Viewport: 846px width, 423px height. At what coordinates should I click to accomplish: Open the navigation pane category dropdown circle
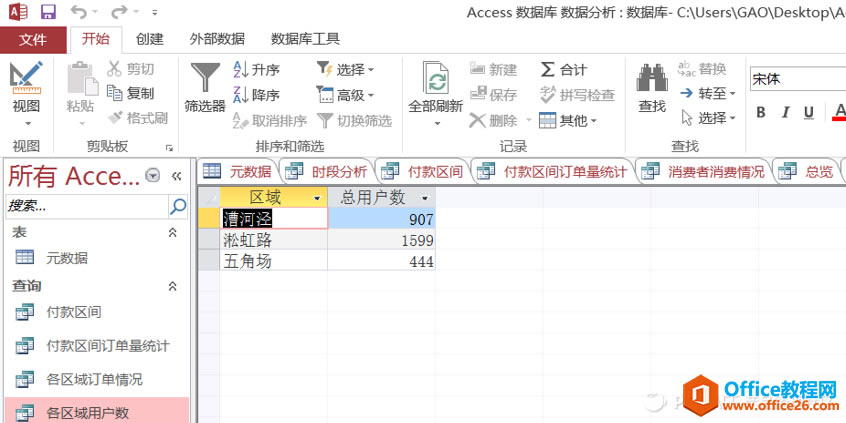click(153, 175)
